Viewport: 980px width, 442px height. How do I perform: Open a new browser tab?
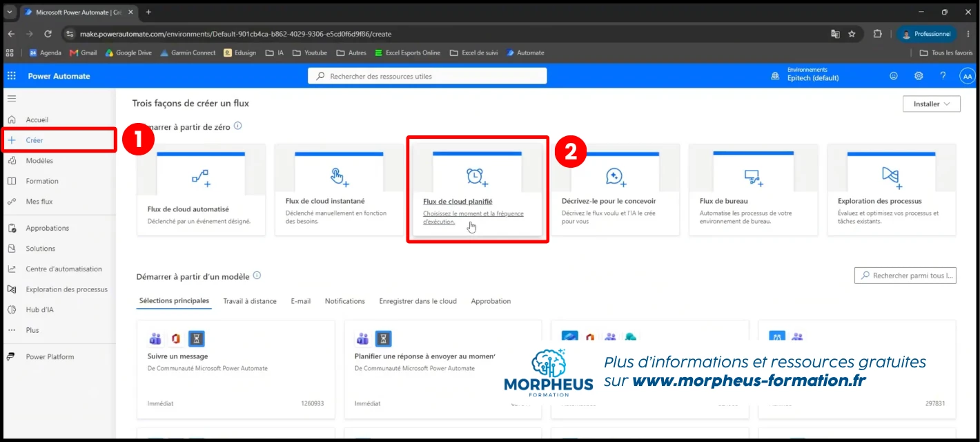point(148,12)
